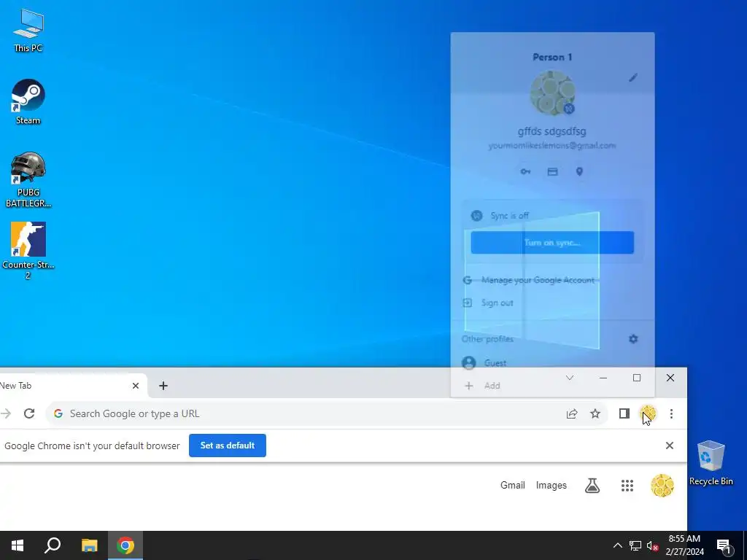Select the Counter-Strike 2 desktop shortcut
The width and height of the screenshot is (747, 560).
click(28, 251)
